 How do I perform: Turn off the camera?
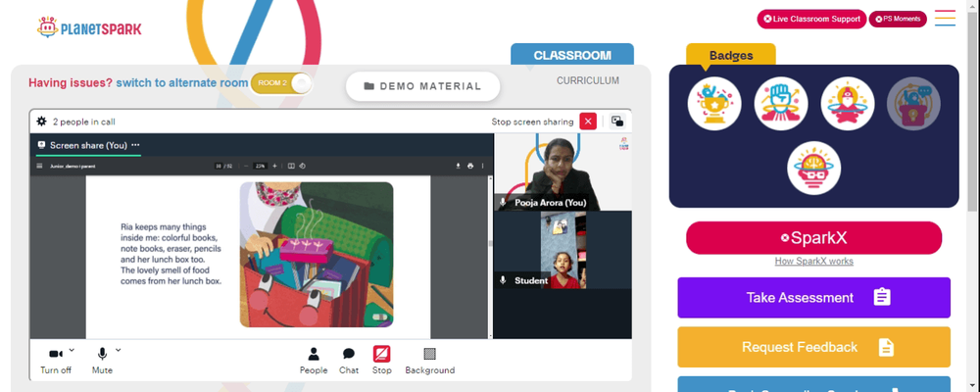pyautogui.click(x=56, y=361)
